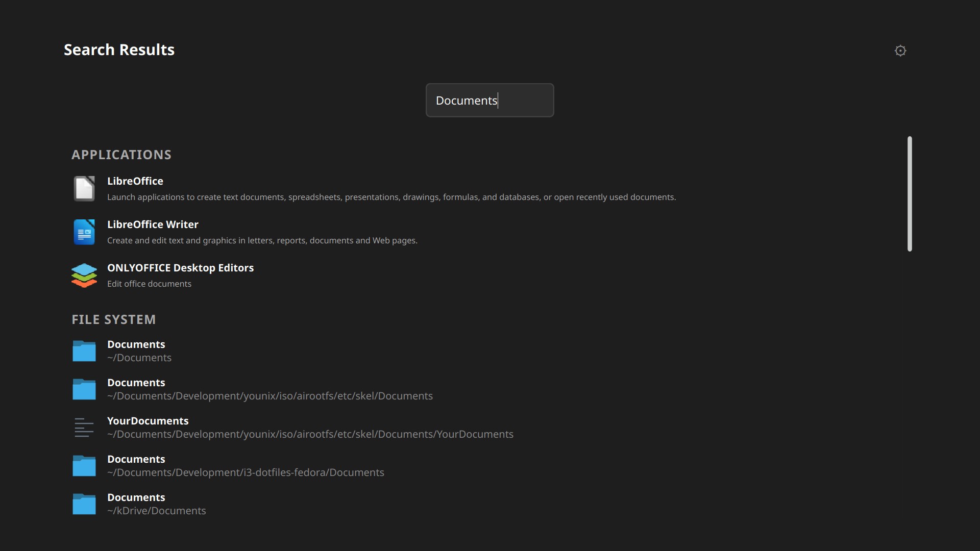Screen dimensions: 980x551
Task: Click the folder icon next to ~/Documents
Action: pos(84,351)
